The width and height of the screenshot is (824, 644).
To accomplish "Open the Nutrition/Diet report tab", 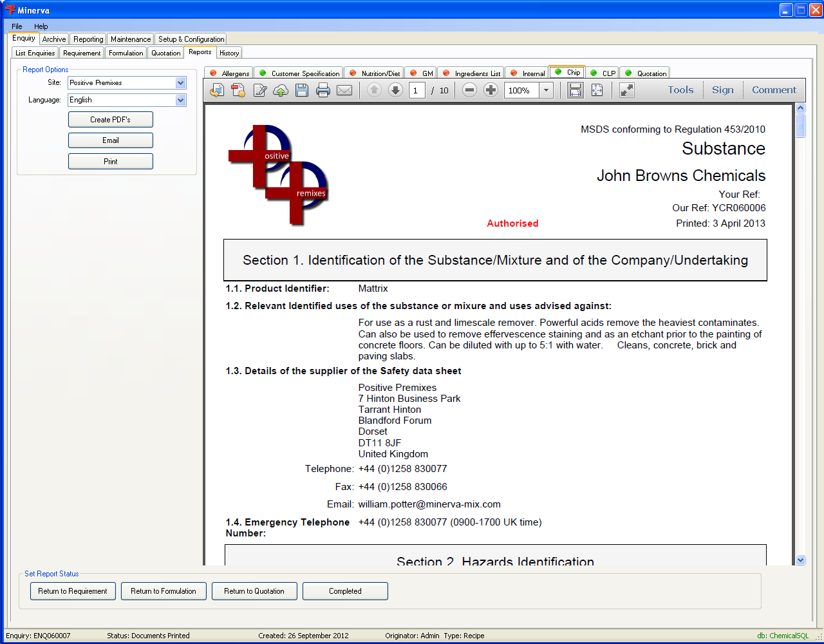I will [x=375, y=73].
